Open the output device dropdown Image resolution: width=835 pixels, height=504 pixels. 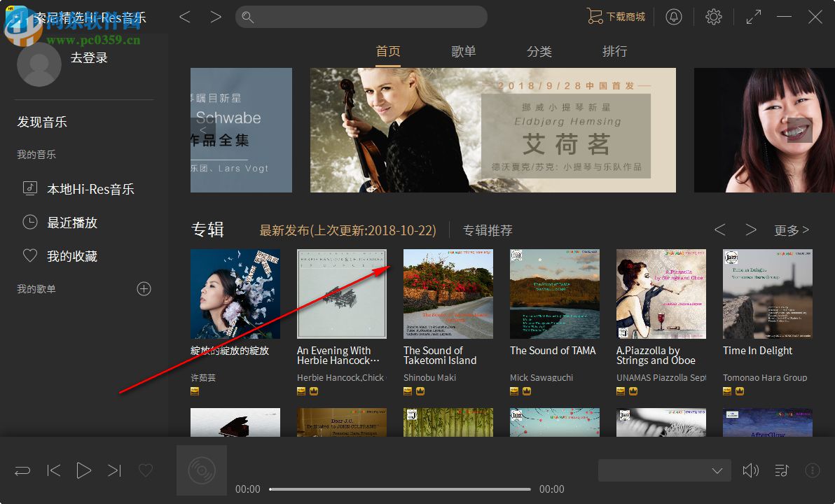coord(663,470)
